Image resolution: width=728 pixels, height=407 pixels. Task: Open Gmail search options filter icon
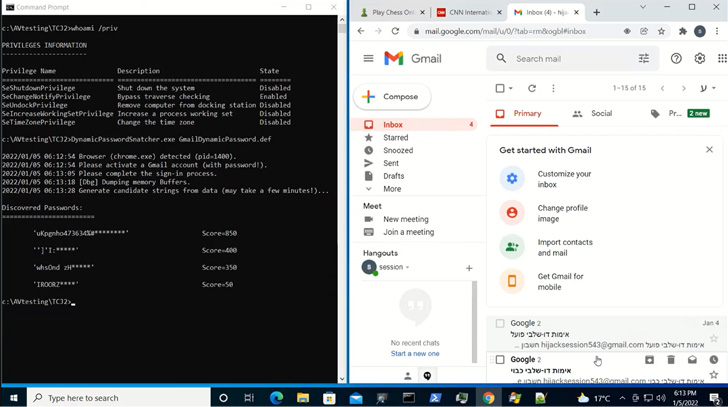click(644, 58)
